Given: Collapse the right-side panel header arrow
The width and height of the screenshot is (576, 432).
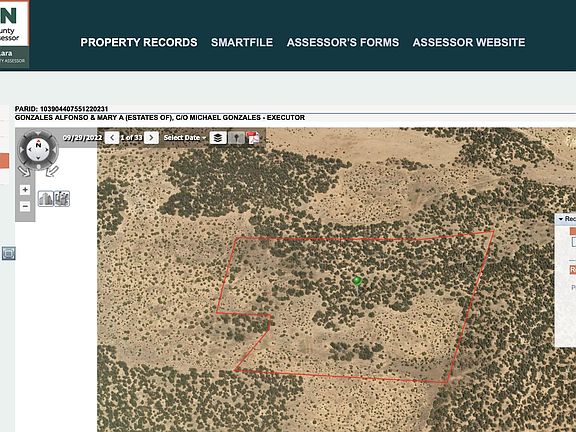Looking at the screenshot, I should coord(561,219).
